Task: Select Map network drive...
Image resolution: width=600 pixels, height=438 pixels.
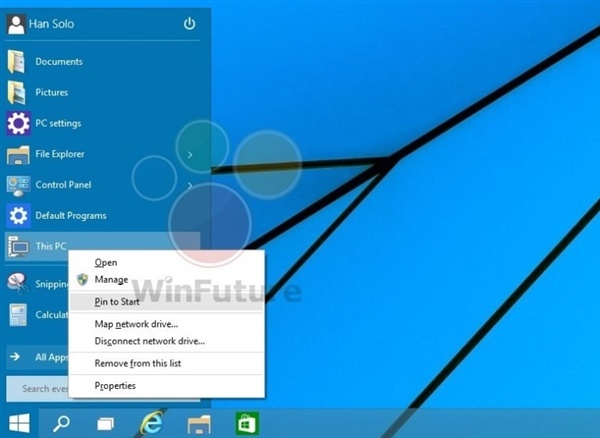Action: tap(166, 324)
